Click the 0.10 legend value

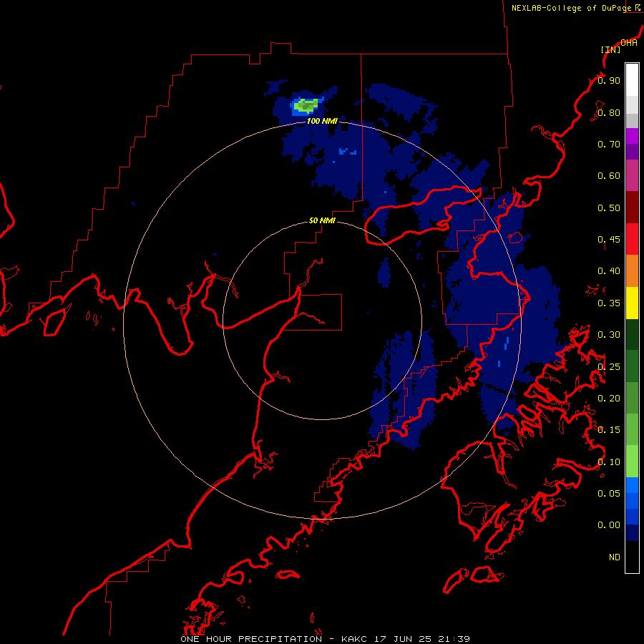tap(609, 462)
